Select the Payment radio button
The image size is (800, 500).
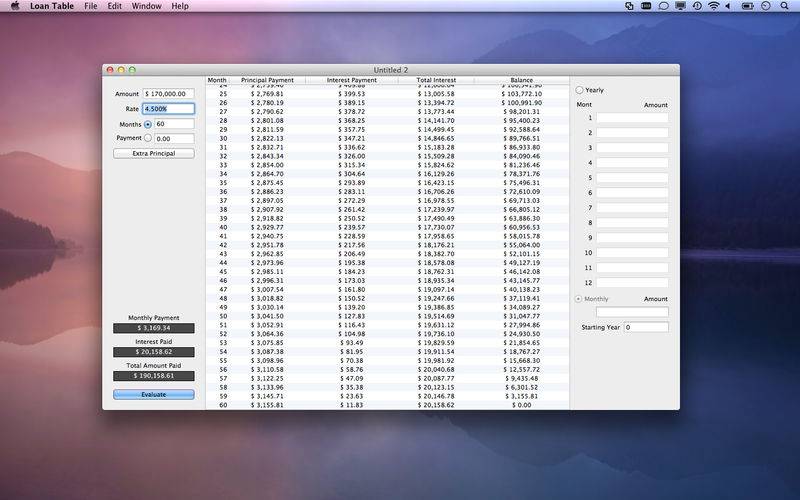(148, 138)
